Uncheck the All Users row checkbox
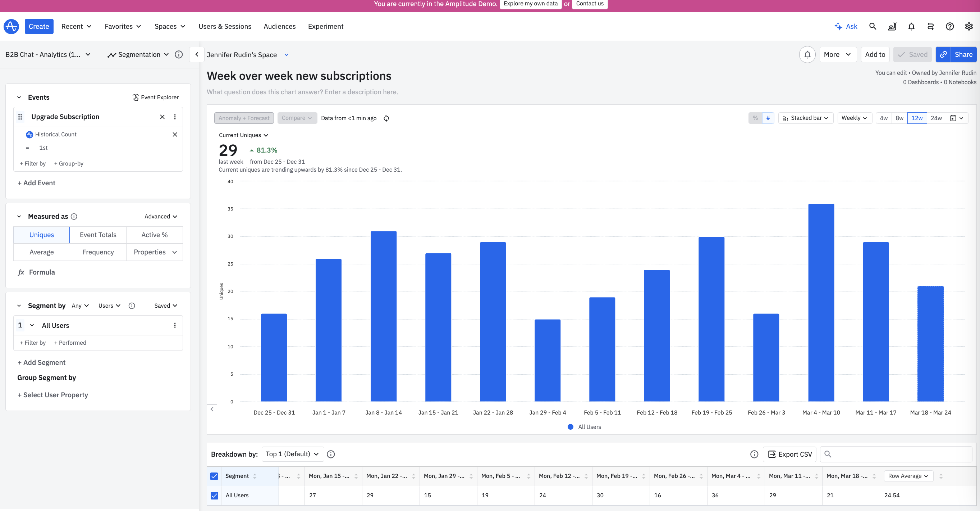The image size is (980, 511). [x=214, y=495]
